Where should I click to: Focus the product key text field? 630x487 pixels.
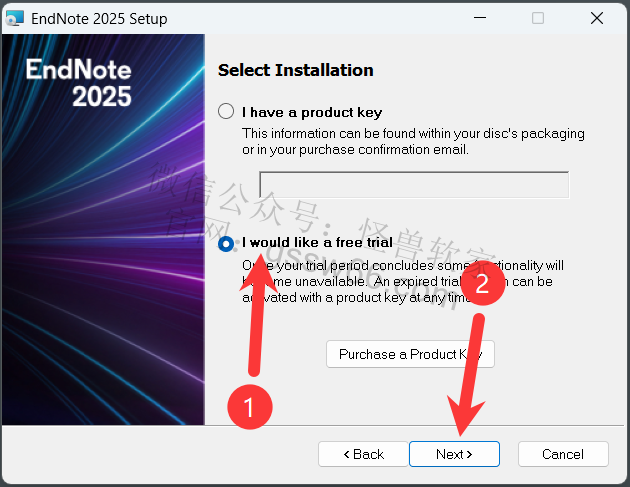(x=414, y=185)
